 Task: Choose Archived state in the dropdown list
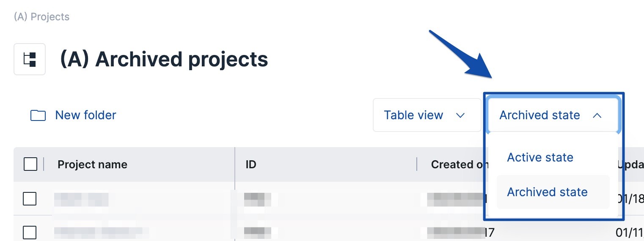coord(547,192)
